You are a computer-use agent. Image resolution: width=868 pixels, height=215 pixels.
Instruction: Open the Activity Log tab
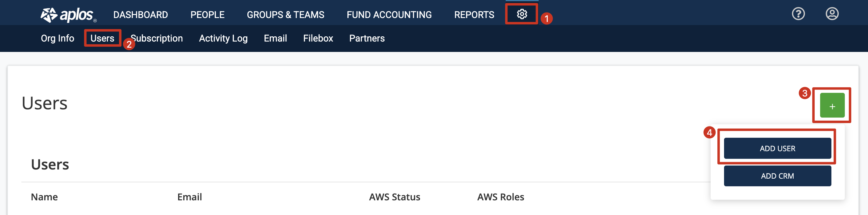click(223, 38)
